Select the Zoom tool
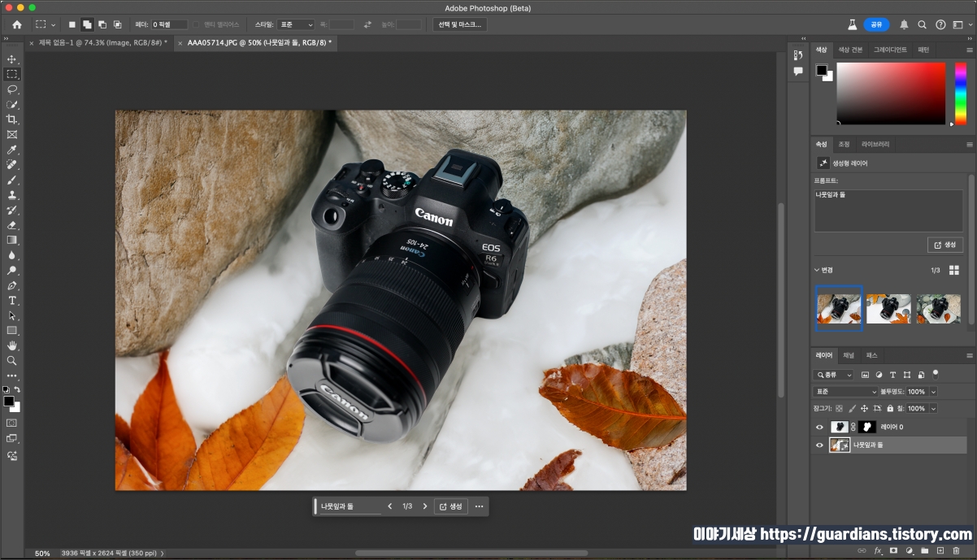Image resolution: width=977 pixels, height=560 pixels. point(11,360)
